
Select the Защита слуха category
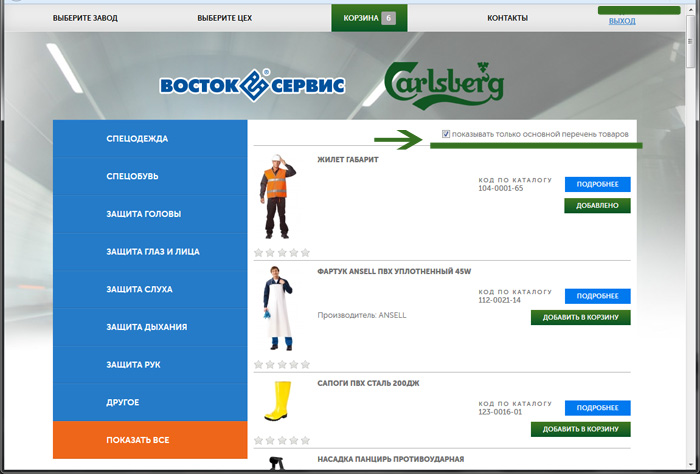150,289
